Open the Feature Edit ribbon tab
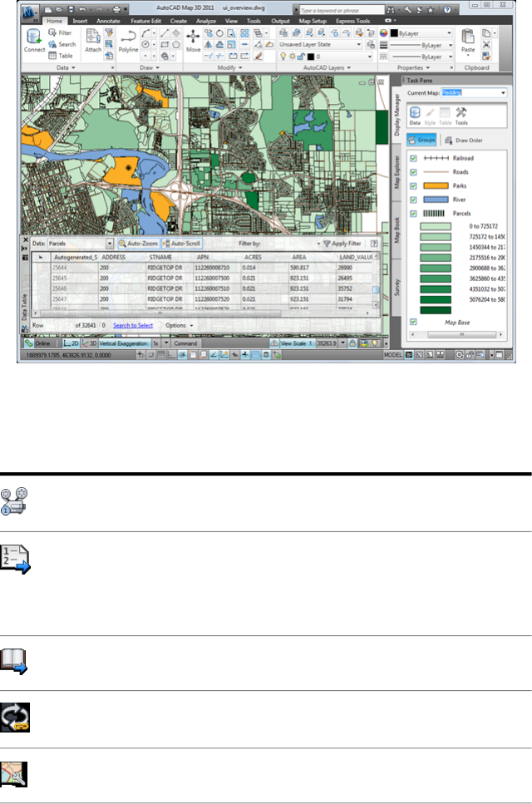532x804 pixels. [x=145, y=21]
